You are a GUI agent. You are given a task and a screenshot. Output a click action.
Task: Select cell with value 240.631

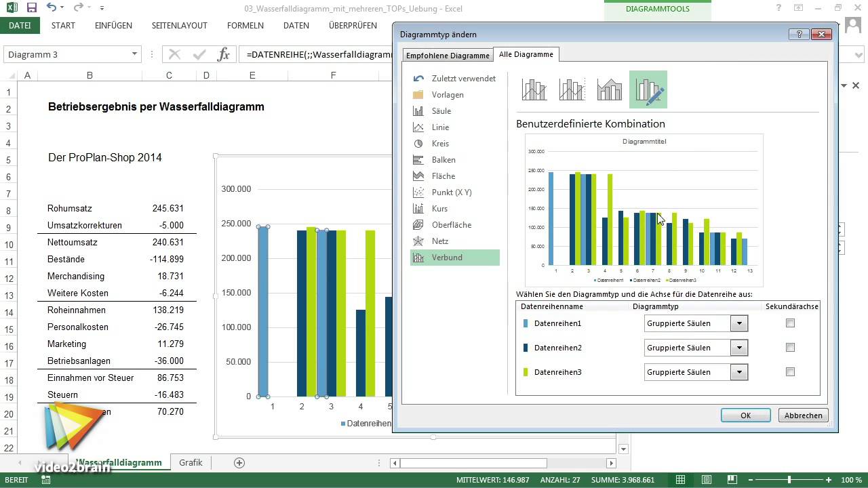(x=169, y=242)
